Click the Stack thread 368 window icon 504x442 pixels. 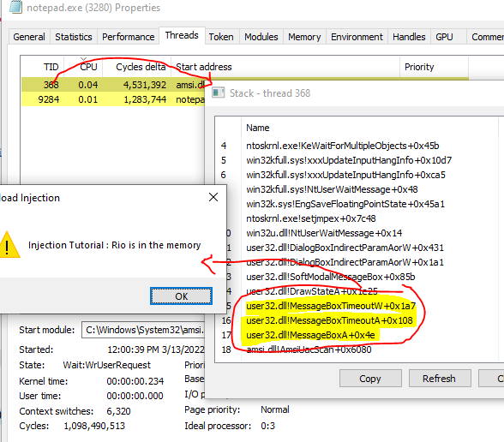point(219,93)
